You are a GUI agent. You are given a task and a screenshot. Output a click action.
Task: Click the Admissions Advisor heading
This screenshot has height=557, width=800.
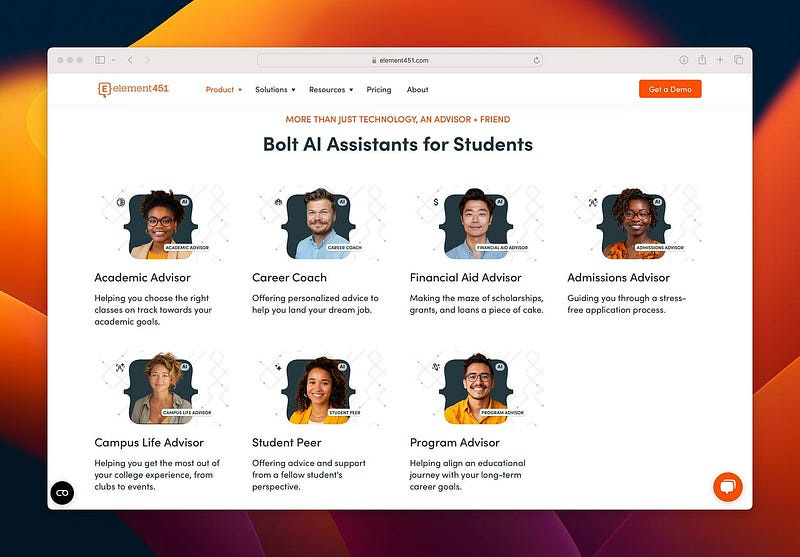(x=618, y=278)
